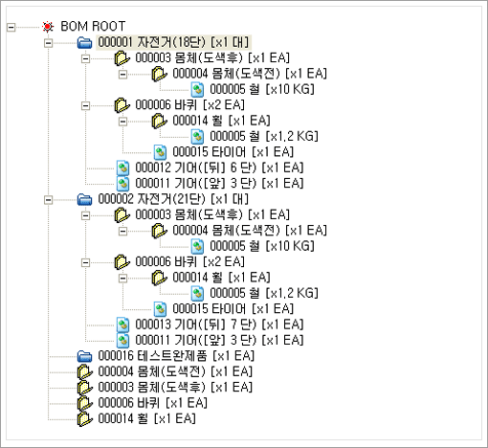This screenshot has height=448, width=488.
Task: Click blue folder icon of 000001 자전거(18단)
Action: [85, 42]
